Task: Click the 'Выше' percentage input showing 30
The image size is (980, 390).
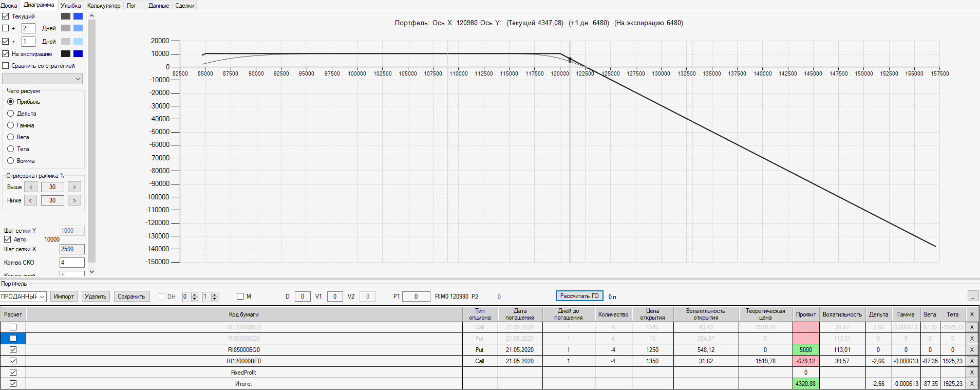Action: 52,187
